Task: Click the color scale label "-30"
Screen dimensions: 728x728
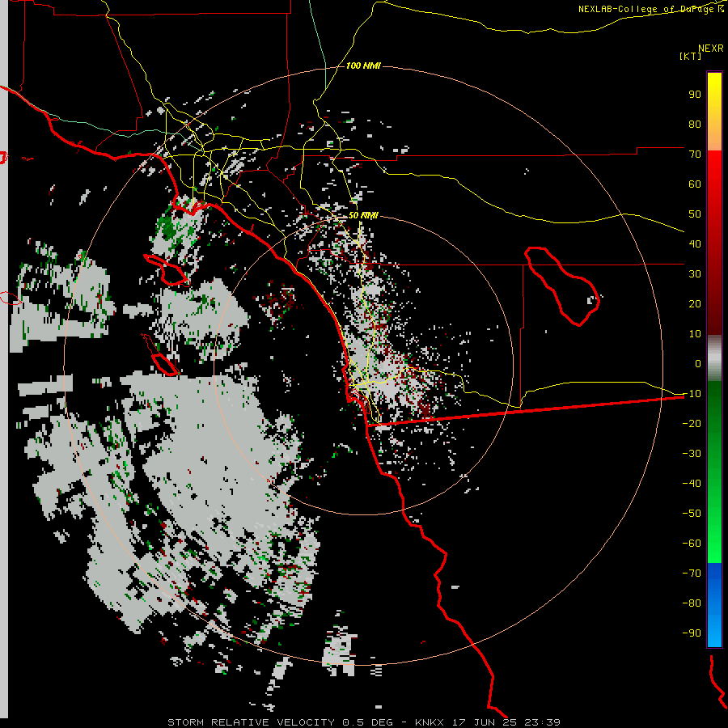Action: [x=692, y=454]
